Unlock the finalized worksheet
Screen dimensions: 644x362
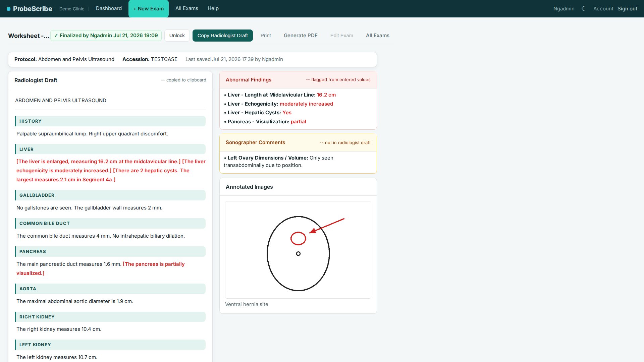[x=177, y=36]
